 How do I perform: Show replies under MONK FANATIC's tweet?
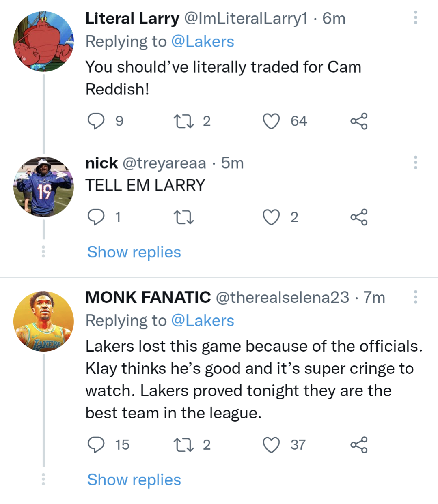tap(134, 480)
